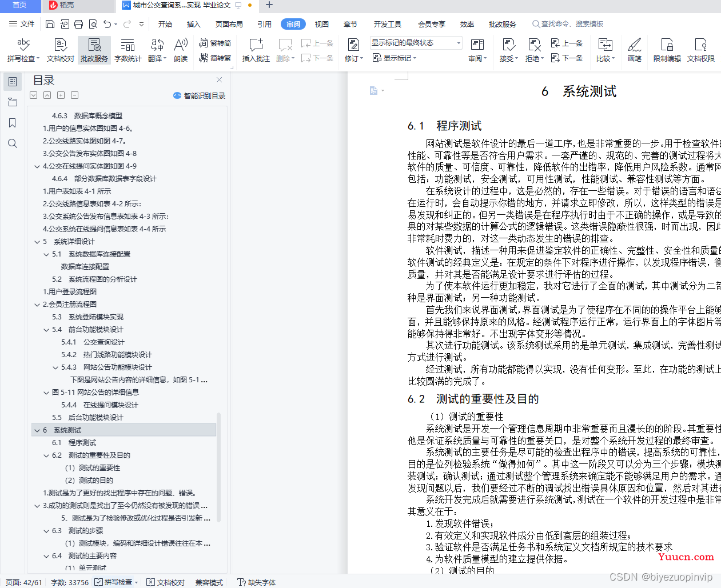Go to previous revision 上一条
Image resolution: width=721 pixels, height=588 pixels.
tap(567, 43)
